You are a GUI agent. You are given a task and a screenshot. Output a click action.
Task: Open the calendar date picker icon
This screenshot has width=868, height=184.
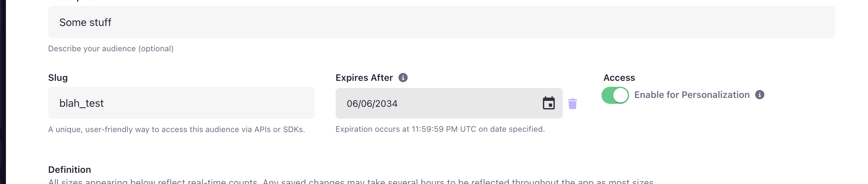point(549,103)
